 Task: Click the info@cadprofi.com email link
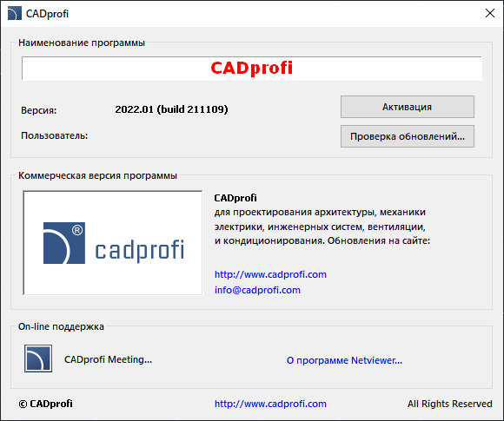coord(257,290)
